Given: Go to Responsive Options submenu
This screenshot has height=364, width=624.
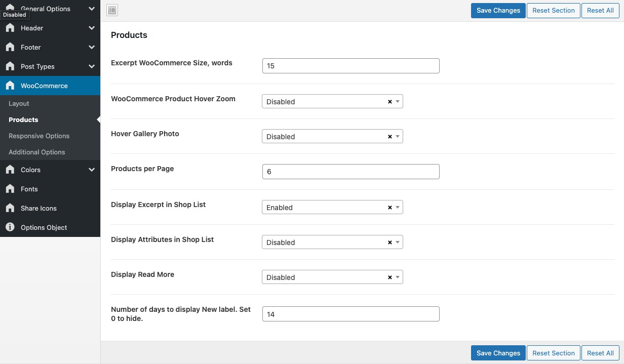Looking at the screenshot, I should tap(50, 136).
